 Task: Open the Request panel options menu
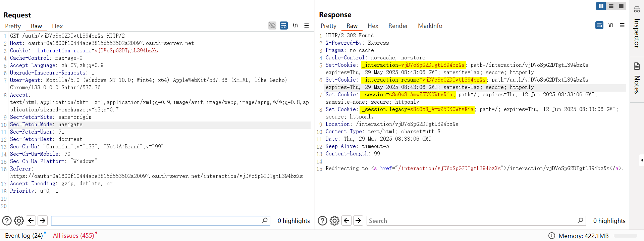click(307, 26)
